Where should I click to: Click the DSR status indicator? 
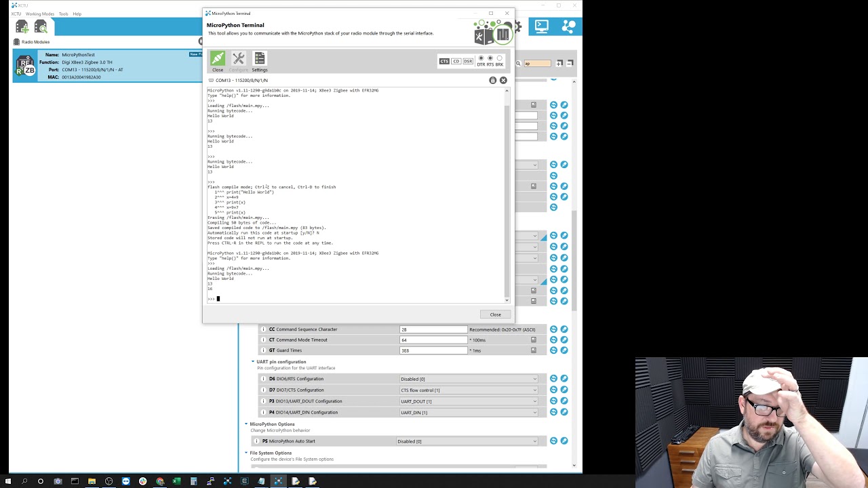(x=468, y=61)
